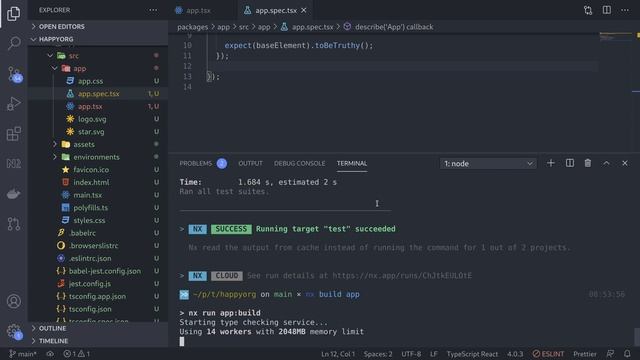640x360 pixels.
Task: Open the Explorer view in activity bar
Action: point(13,13)
